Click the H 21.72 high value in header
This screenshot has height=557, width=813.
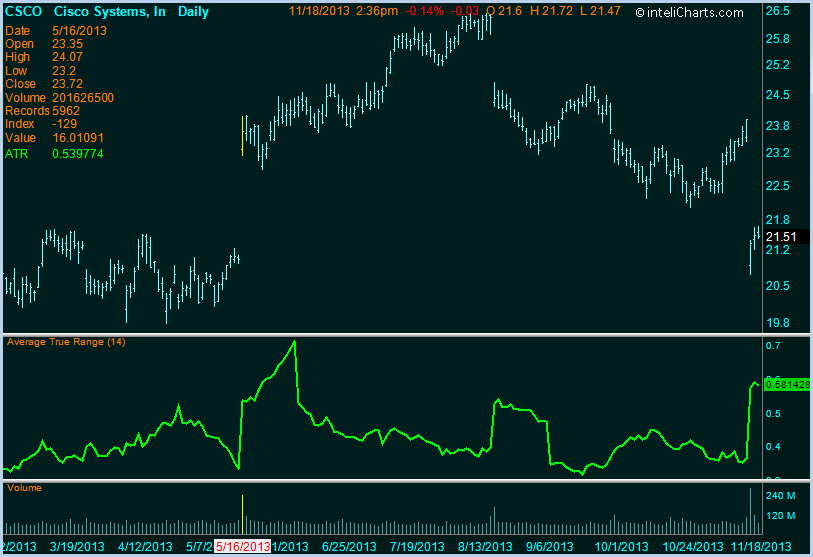[x=551, y=11]
